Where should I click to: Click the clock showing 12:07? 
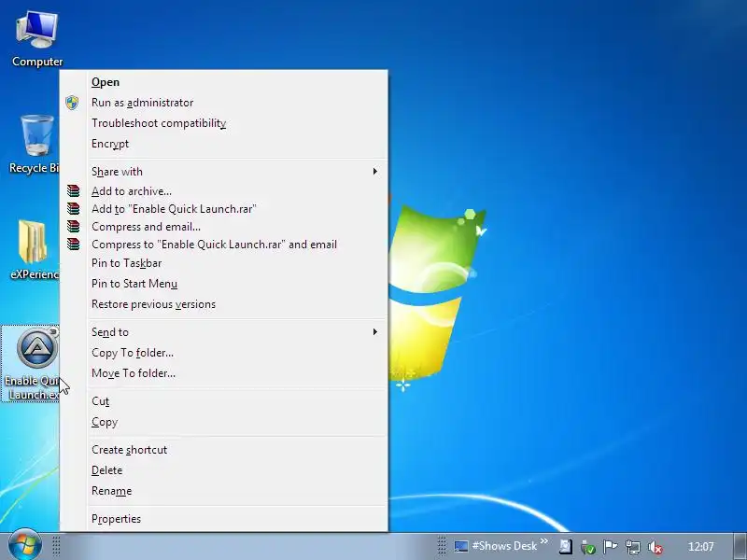(x=701, y=546)
